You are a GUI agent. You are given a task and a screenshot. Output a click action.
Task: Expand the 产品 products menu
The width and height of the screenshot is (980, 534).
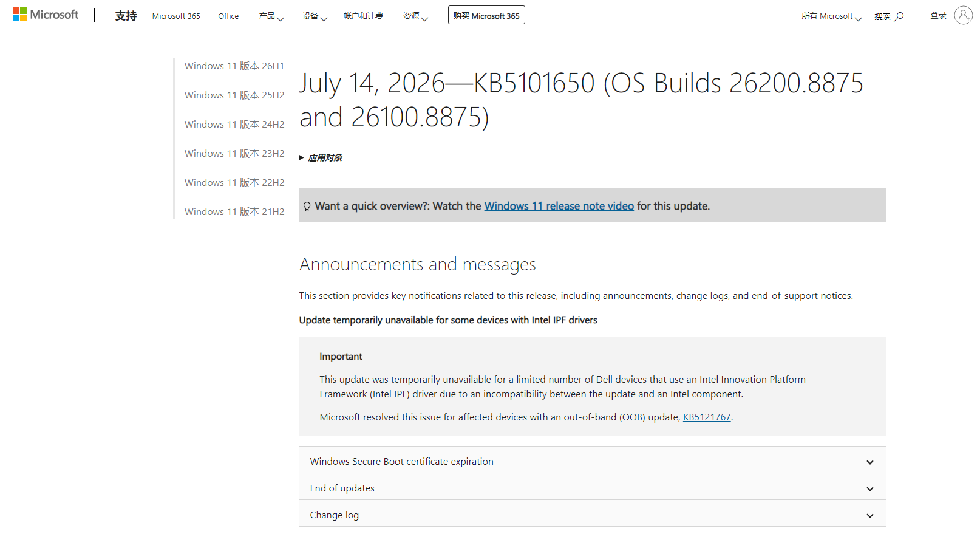(271, 16)
